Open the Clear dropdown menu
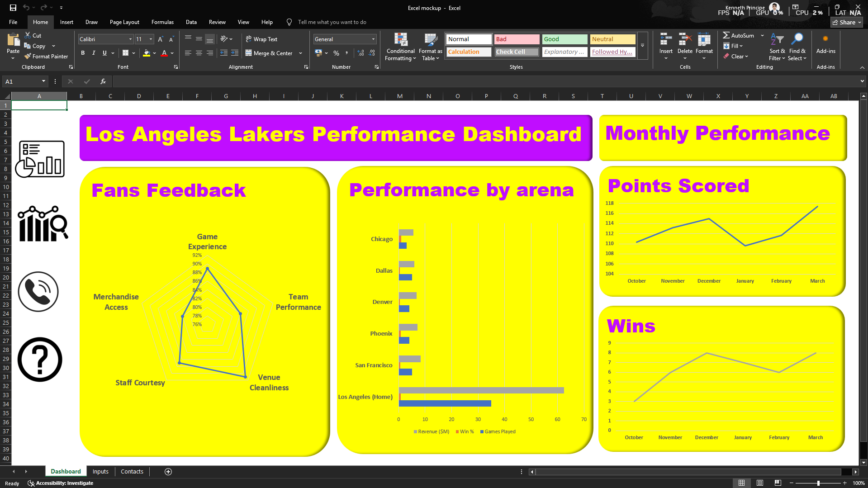Image resolution: width=868 pixels, height=488 pixels. (736, 57)
